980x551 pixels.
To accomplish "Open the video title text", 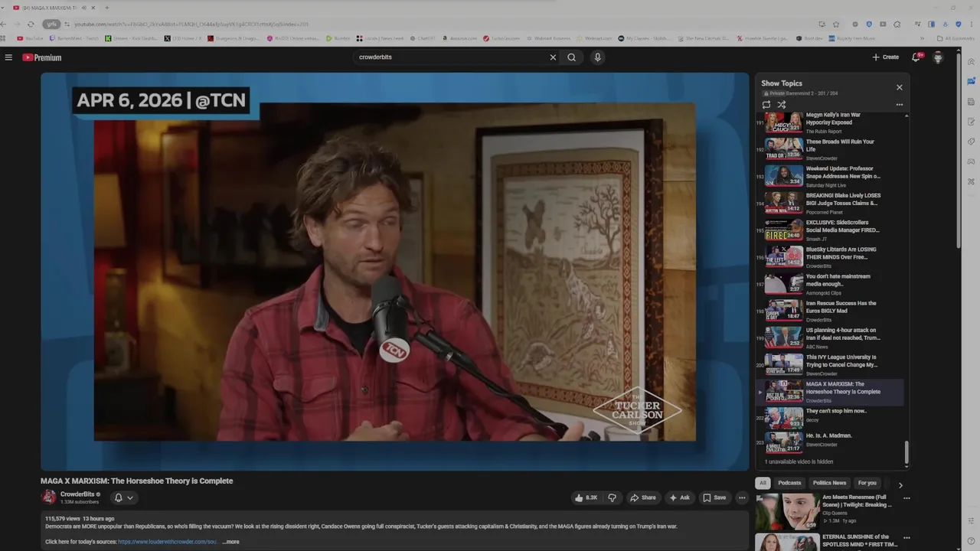I will pos(137,481).
